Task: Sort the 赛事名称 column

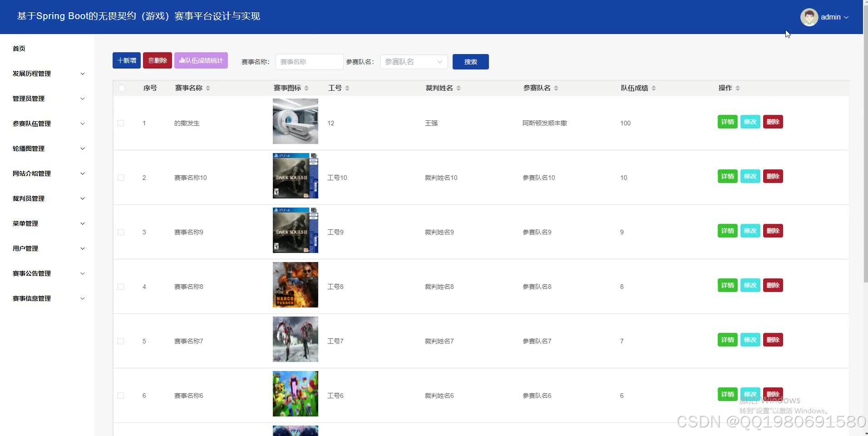Action: 208,88
